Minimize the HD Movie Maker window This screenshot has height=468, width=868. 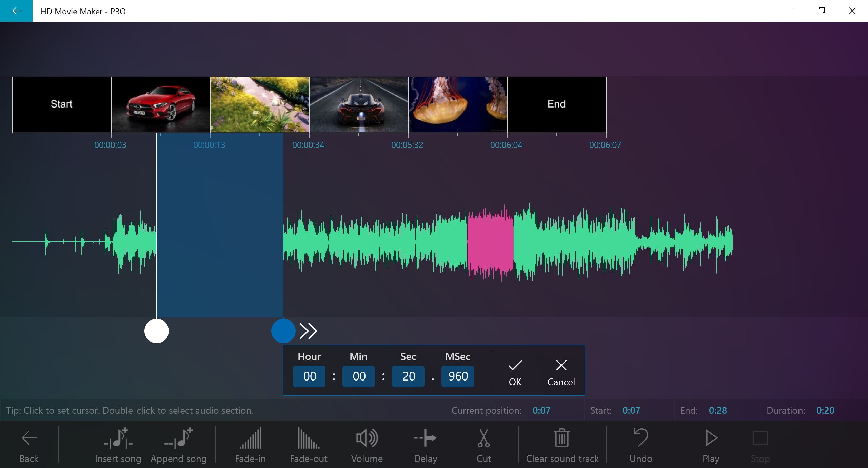point(790,11)
